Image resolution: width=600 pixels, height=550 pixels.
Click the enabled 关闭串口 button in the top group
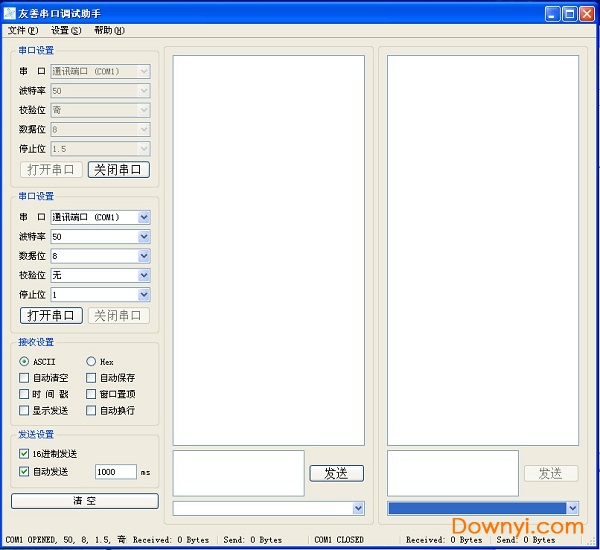point(119,169)
